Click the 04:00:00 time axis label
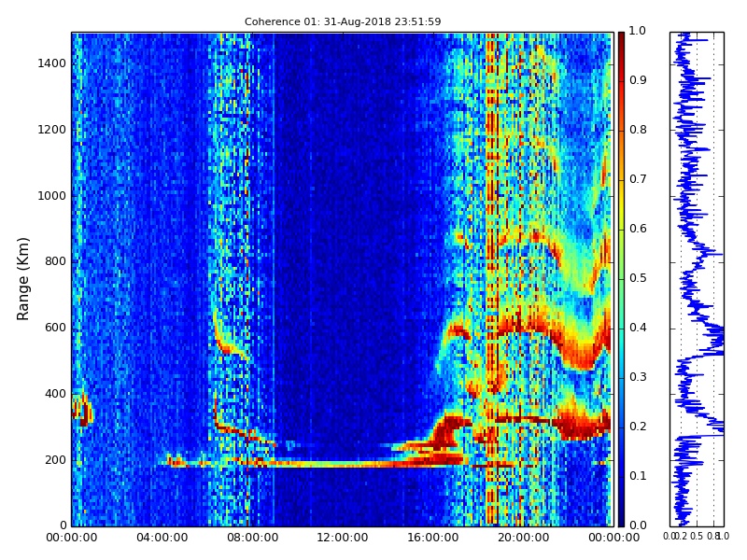Image resolution: width=747 pixels, height=560 pixels. [162, 538]
